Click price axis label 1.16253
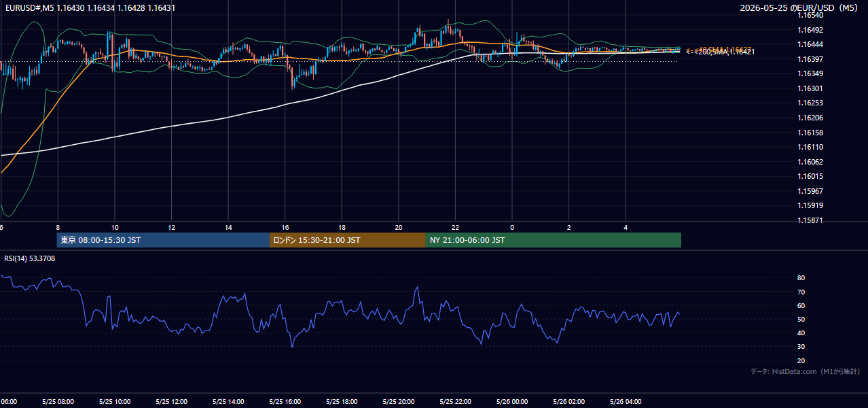 tap(810, 103)
